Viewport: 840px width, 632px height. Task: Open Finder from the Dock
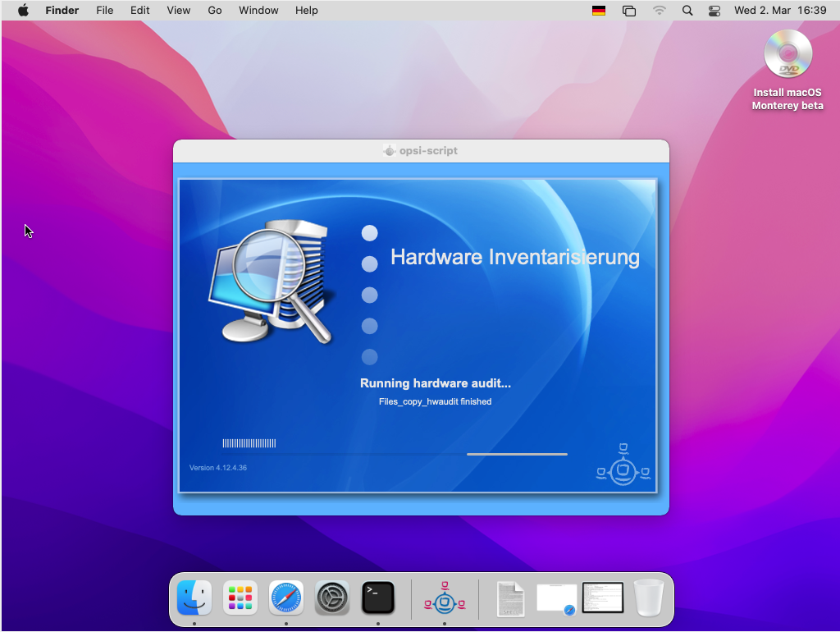pos(194,598)
